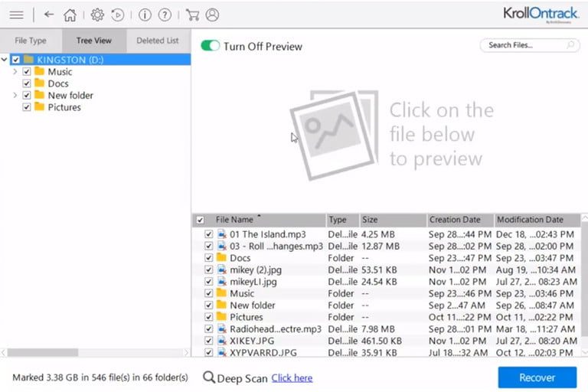Click the back arrow icon

(49, 15)
